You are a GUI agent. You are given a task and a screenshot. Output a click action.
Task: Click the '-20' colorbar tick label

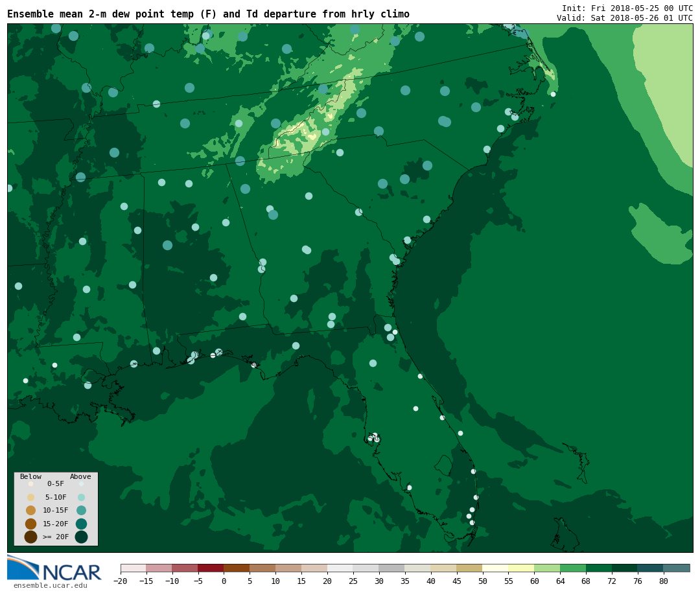[x=120, y=581]
